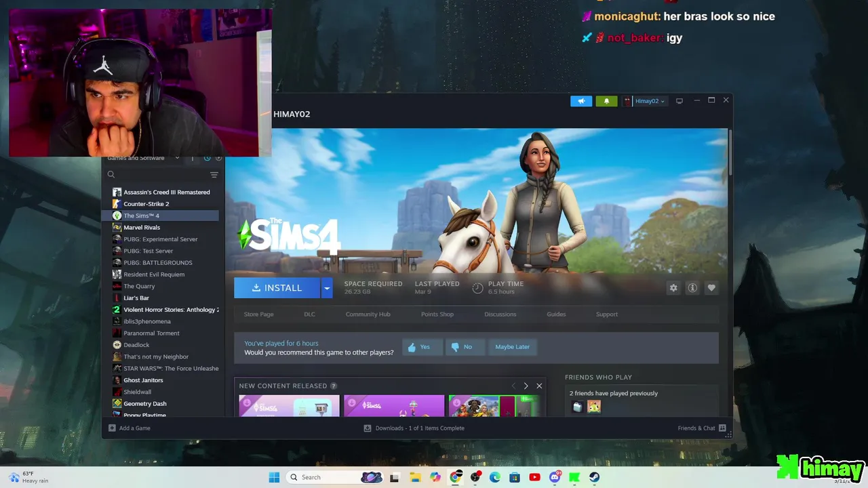Open the Kick app in taskbar
868x488 pixels.
point(574,477)
